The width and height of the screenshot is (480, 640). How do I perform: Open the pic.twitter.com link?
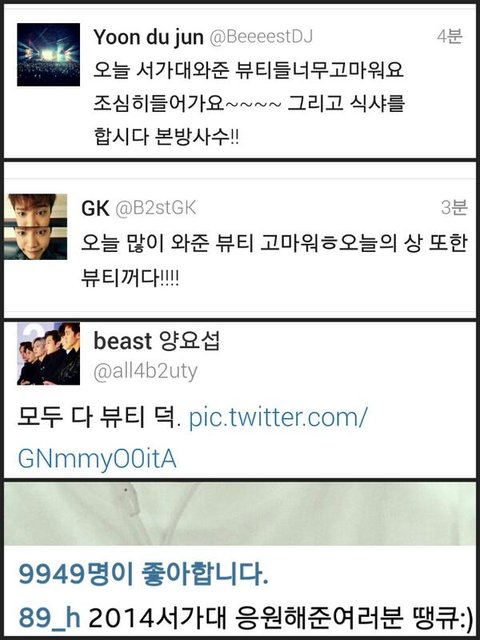[278, 419]
